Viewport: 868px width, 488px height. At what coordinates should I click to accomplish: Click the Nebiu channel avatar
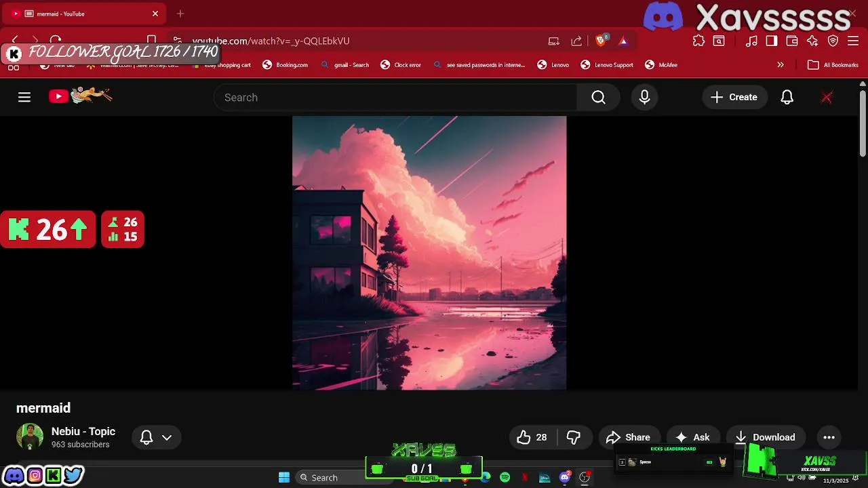[x=30, y=437]
